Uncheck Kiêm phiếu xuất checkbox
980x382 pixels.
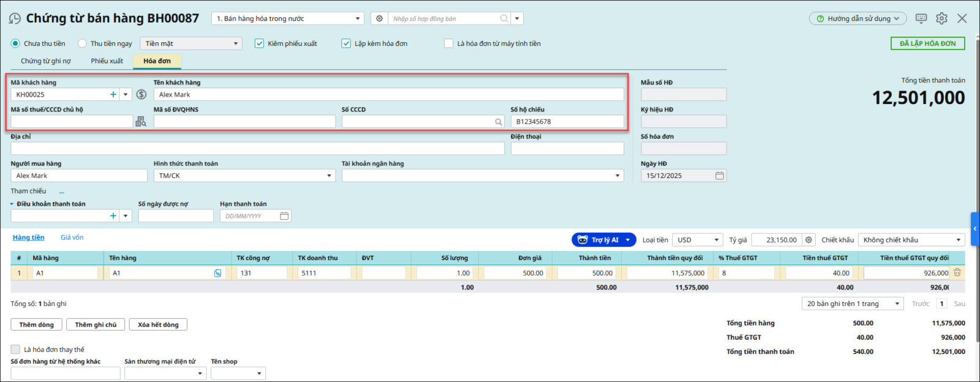pyautogui.click(x=260, y=43)
